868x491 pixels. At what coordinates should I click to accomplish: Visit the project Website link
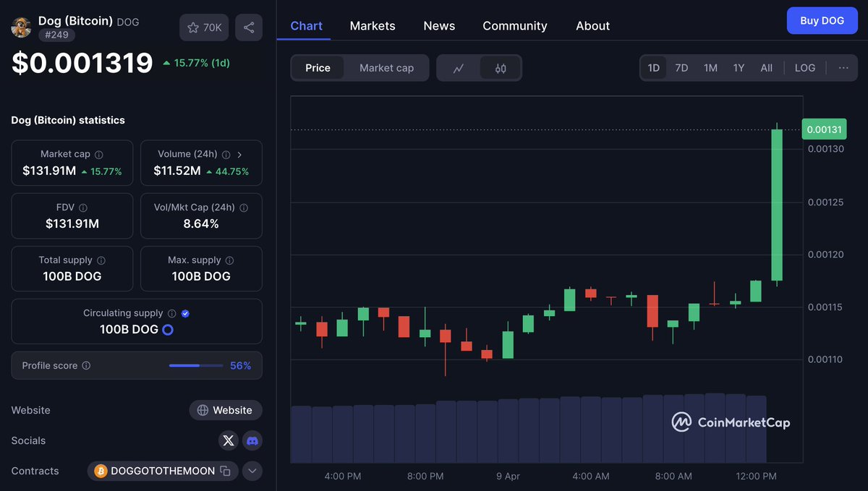coord(226,410)
